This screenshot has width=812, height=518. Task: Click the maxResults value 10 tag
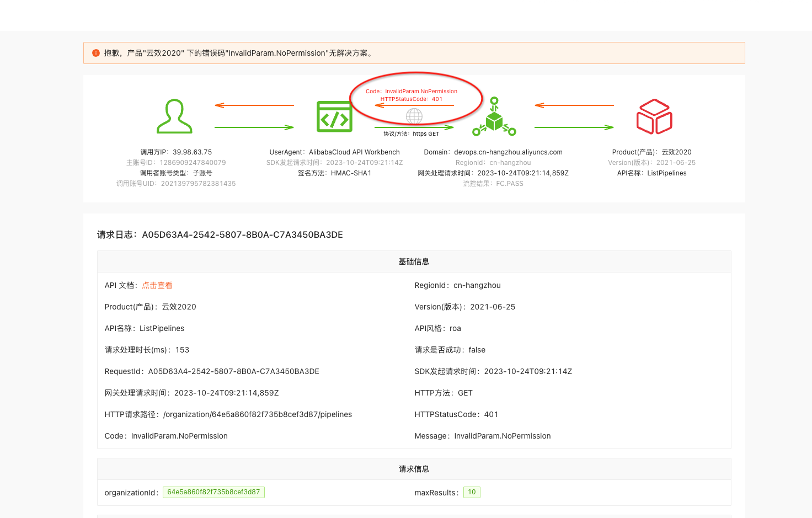coord(472,492)
